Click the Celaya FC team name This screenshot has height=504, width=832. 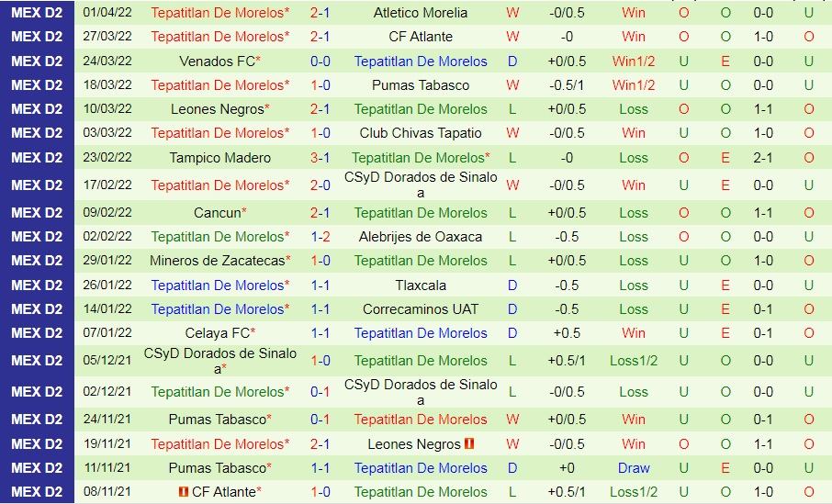point(217,333)
